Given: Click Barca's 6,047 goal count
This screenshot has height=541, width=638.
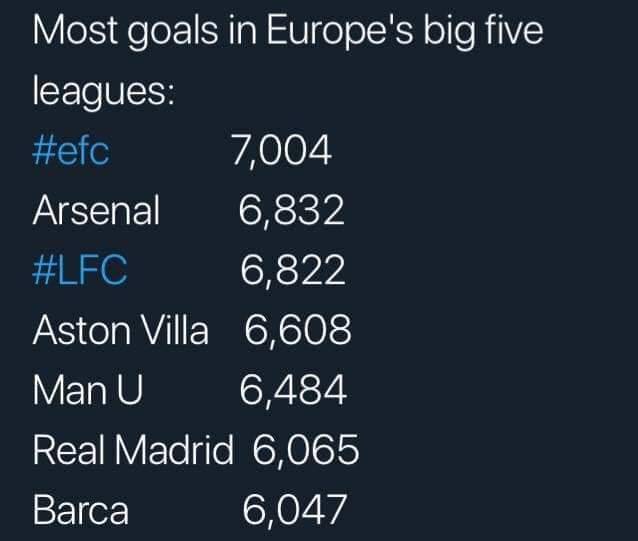Looking at the screenshot, I should tap(295, 510).
